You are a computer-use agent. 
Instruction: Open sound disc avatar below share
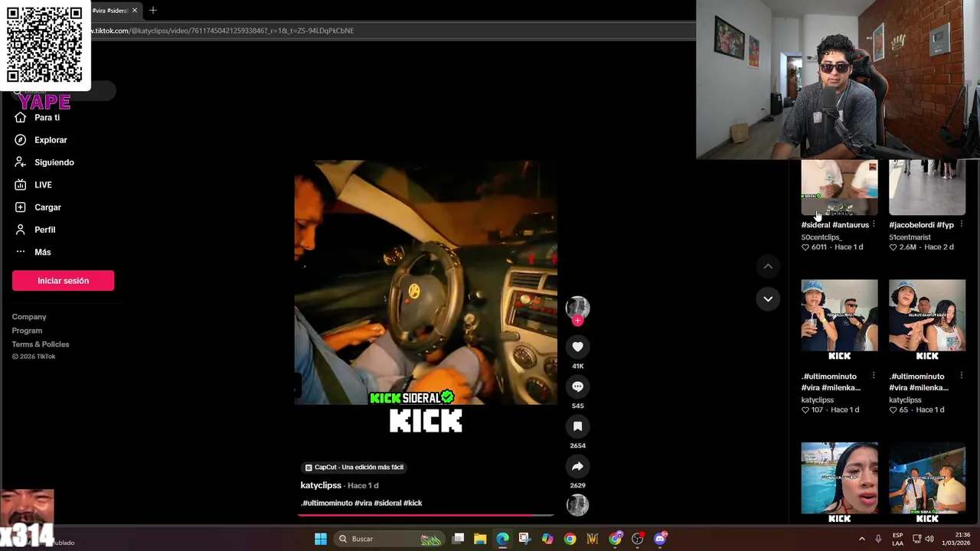coord(577,505)
